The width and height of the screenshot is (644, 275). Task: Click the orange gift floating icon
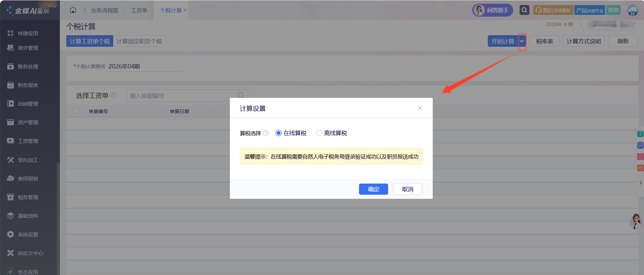point(640,168)
